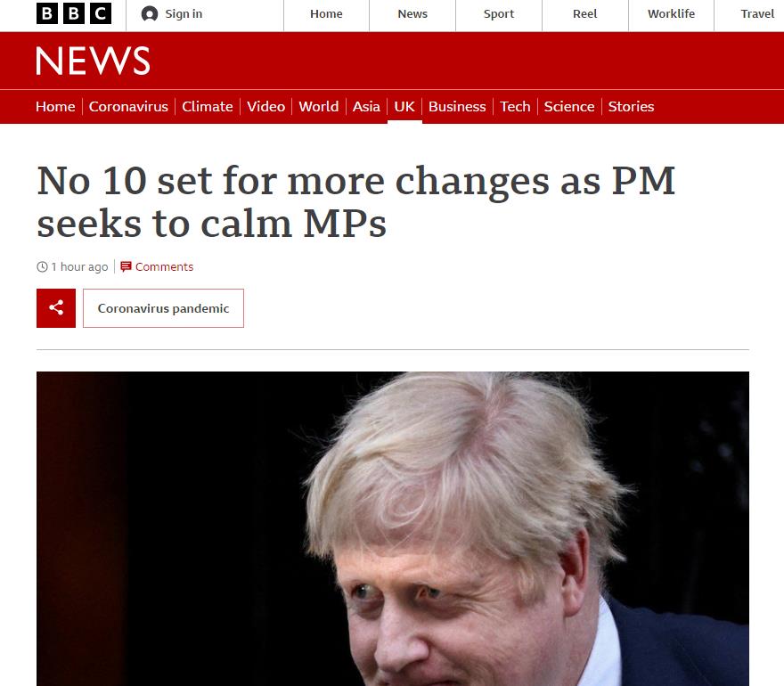
Task: Click the Sign in text link
Action: coord(184,14)
